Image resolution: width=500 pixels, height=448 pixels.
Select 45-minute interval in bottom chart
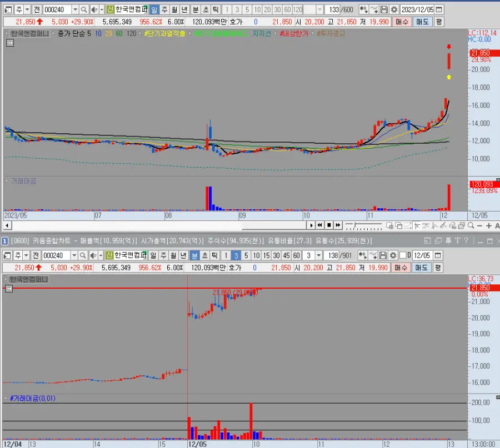[x=287, y=255]
